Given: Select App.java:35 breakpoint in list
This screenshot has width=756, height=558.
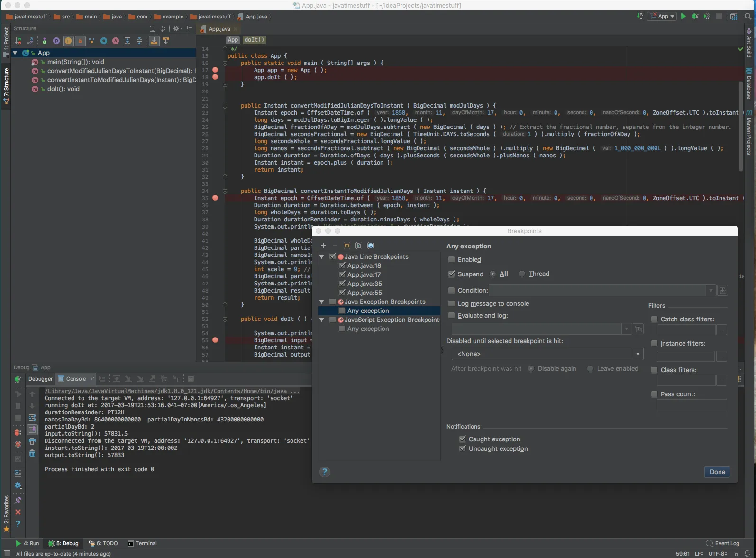Looking at the screenshot, I should [x=364, y=284].
